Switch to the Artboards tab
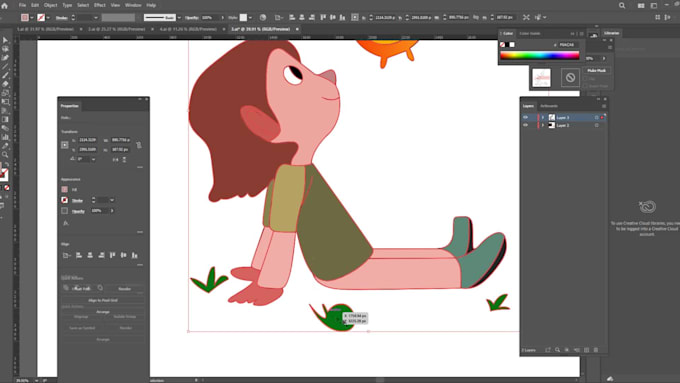Viewport: 680px width, 383px height. click(549, 106)
